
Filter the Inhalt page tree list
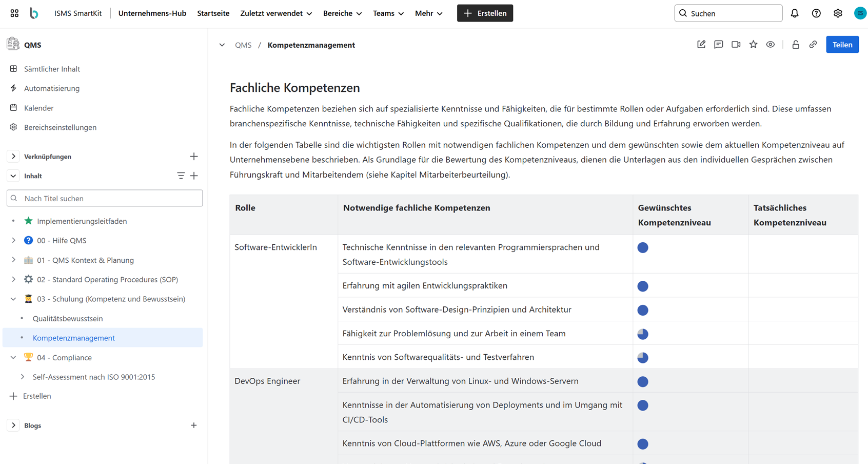point(181,176)
